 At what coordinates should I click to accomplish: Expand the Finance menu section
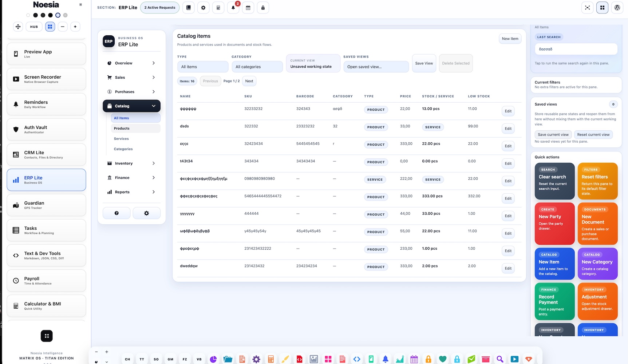(131, 178)
